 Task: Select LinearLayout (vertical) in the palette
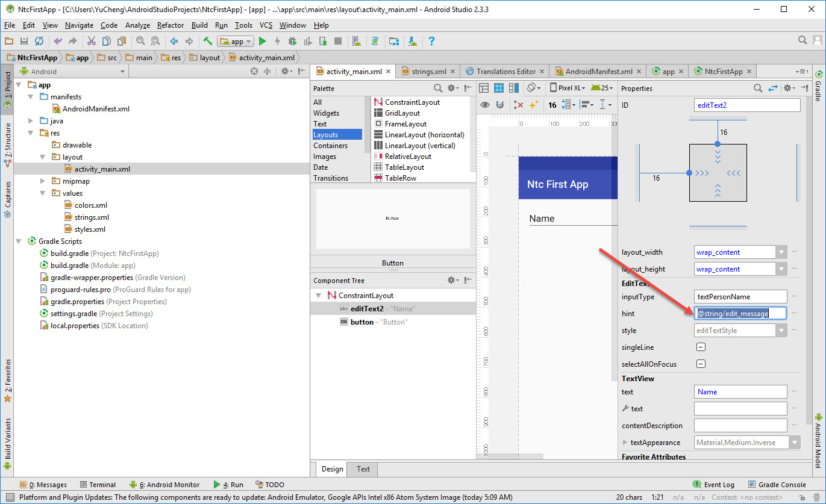click(419, 146)
